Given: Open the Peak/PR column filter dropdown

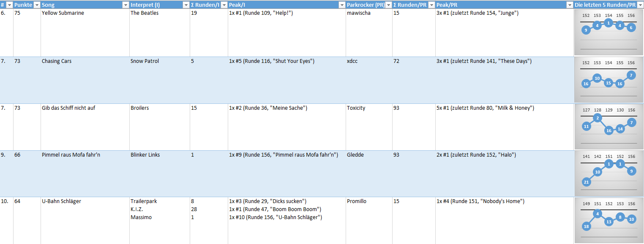Looking at the screenshot, I should [x=570, y=5].
